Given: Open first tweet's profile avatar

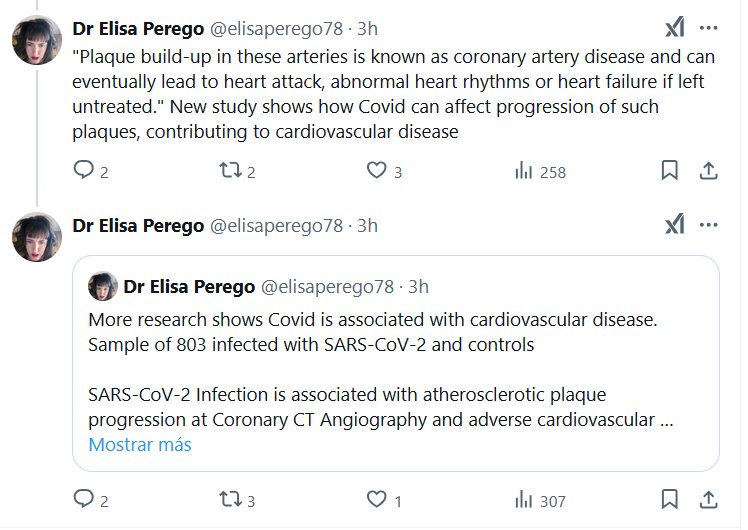Looking at the screenshot, I should pos(37,43).
